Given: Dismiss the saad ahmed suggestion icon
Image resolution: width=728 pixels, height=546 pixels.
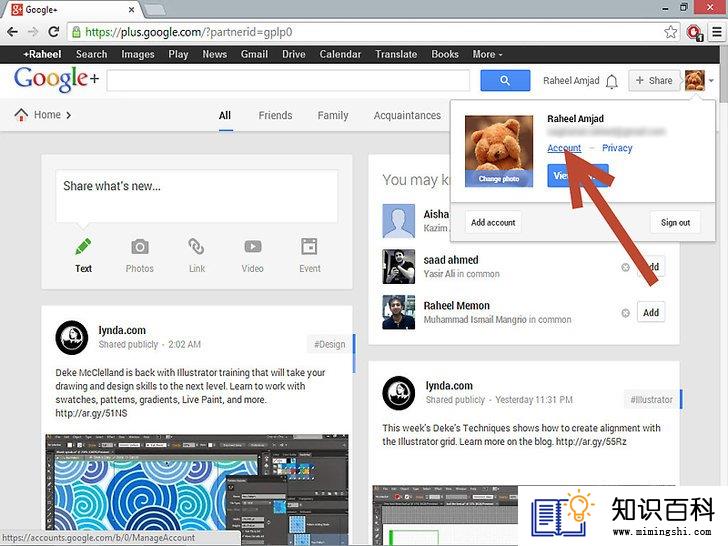Looking at the screenshot, I should point(625,267).
